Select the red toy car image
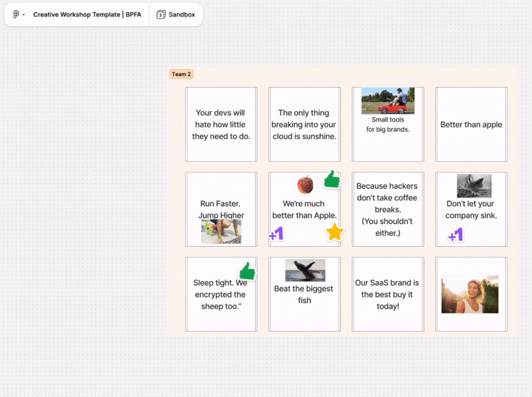The image size is (532, 397). (388, 101)
